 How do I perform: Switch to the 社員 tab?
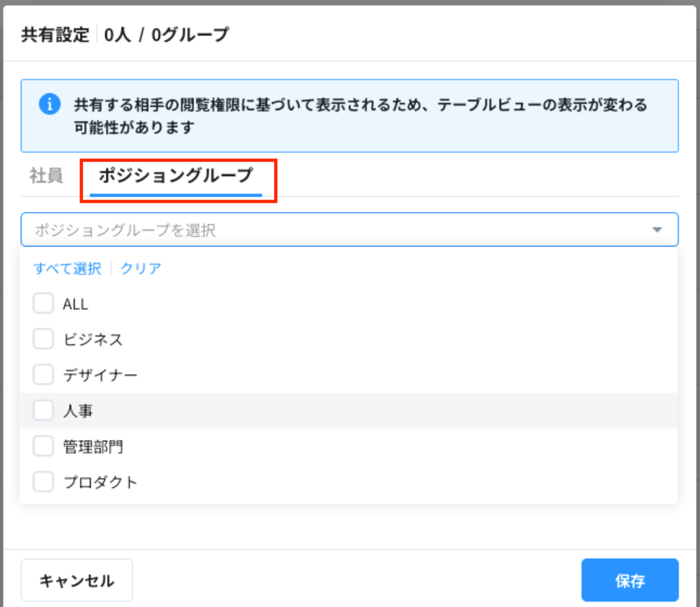(x=46, y=176)
